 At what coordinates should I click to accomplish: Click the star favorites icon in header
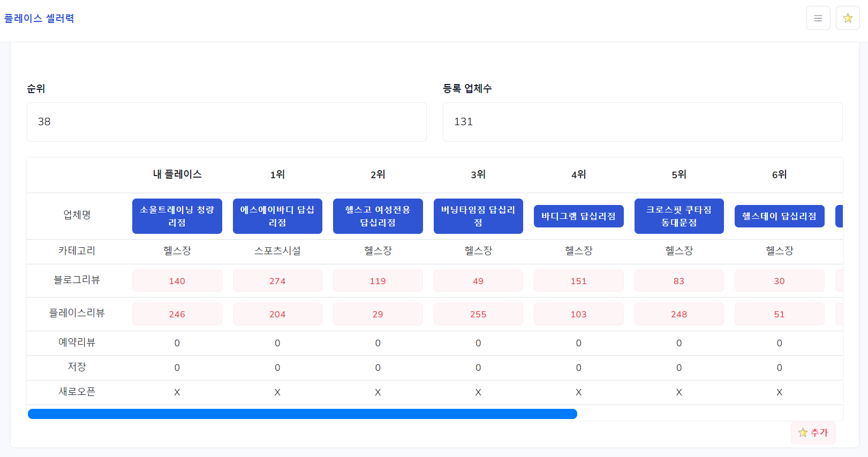pos(848,18)
